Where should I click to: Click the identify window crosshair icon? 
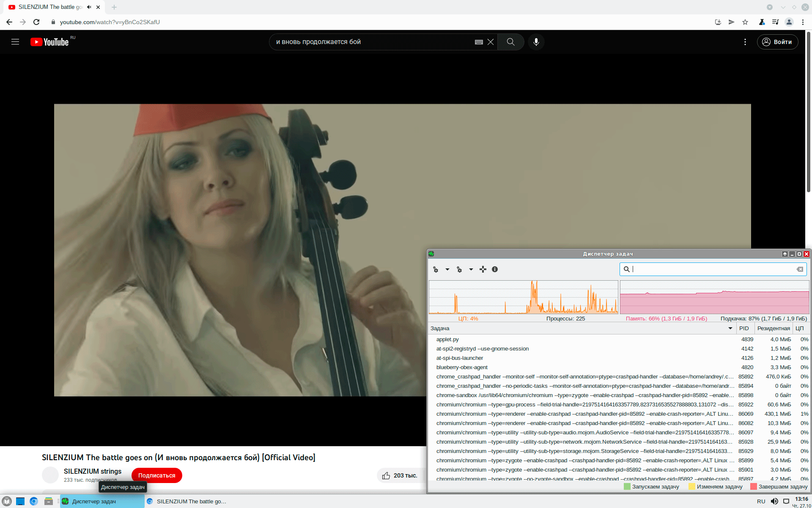[x=483, y=269]
